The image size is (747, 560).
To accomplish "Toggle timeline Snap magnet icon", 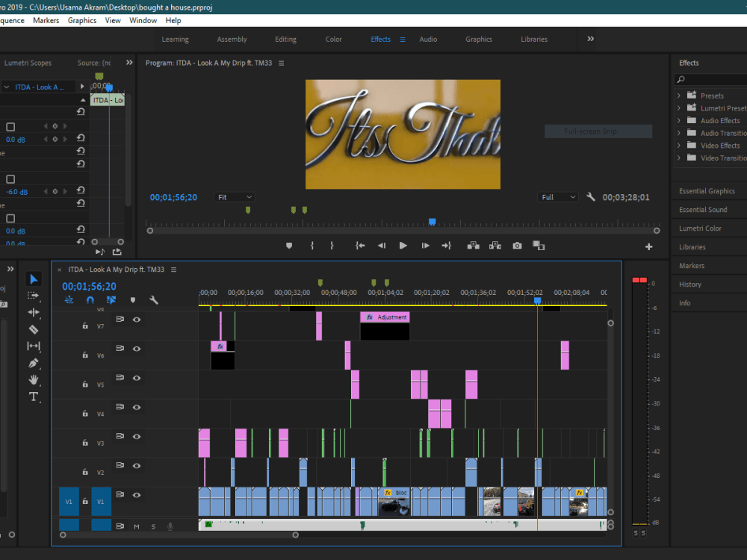I will point(90,300).
